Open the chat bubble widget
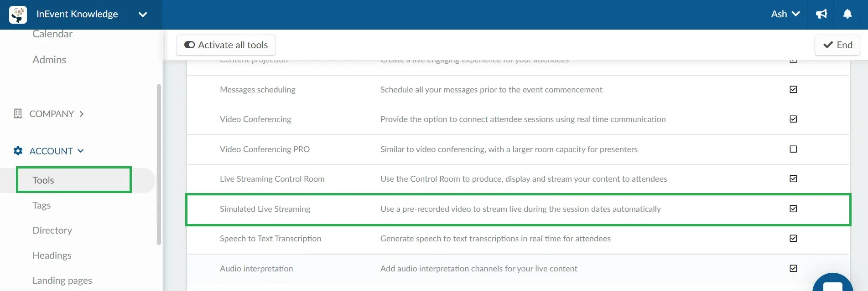Image resolution: width=868 pixels, height=291 pixels. click(x=833, y=282)
